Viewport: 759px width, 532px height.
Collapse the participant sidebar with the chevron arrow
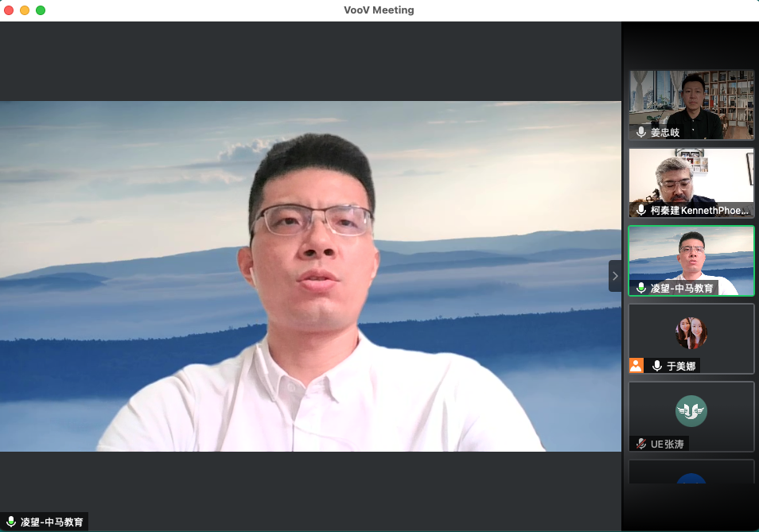[x=615, y=276]
